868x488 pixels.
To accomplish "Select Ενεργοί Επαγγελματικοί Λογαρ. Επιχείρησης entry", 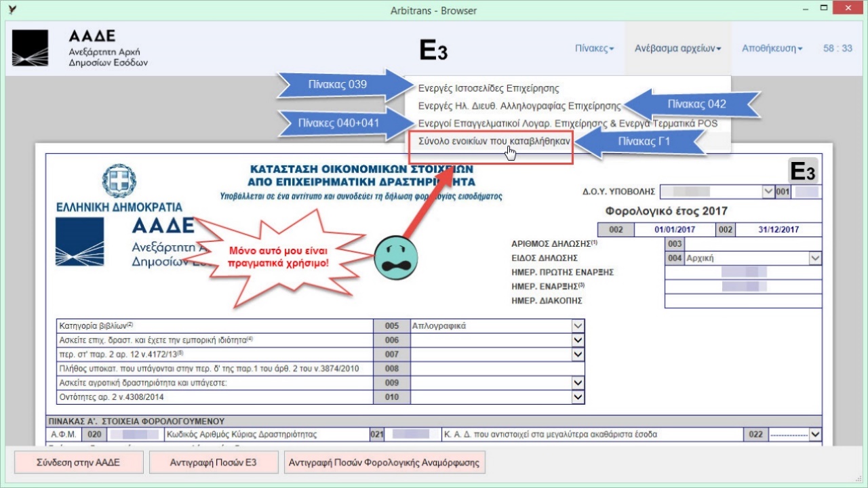I will pyautogui.click(x=567, y=123).
